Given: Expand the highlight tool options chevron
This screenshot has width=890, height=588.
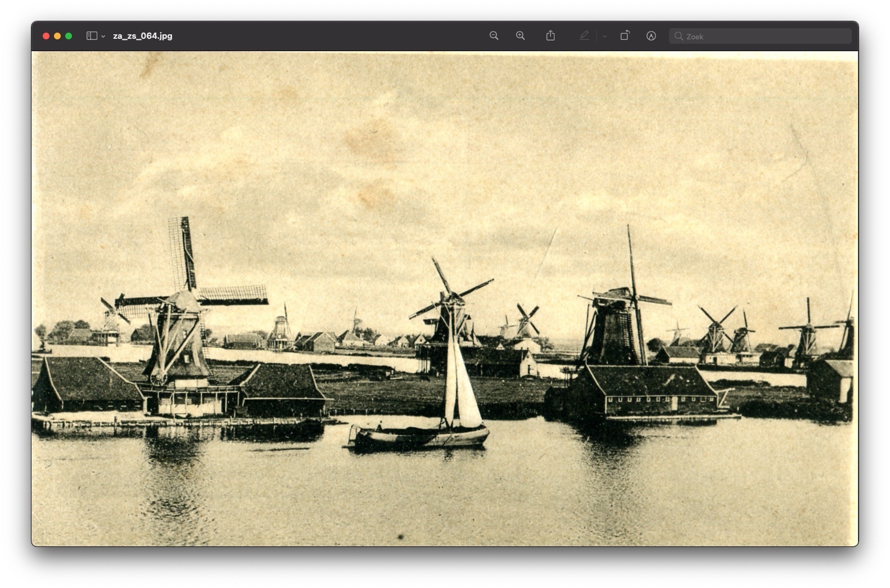Looking at the screenshot, I should (x=604, y=36).
